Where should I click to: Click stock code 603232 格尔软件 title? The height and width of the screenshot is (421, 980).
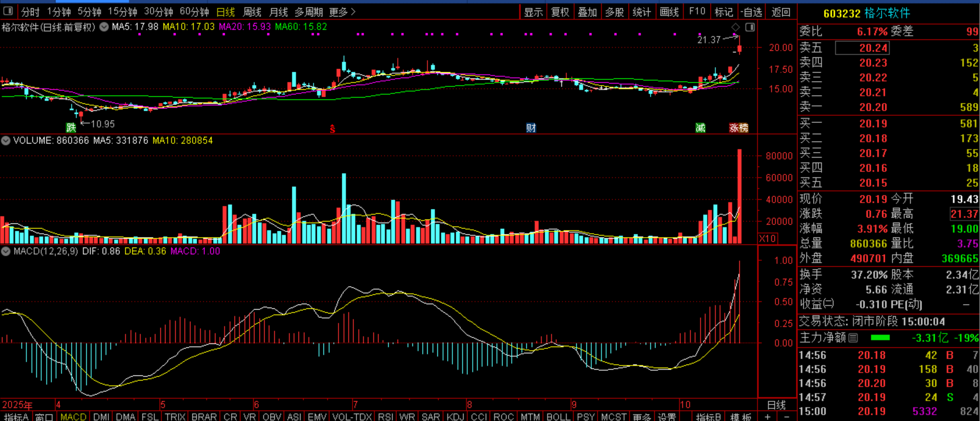pyautogui.click(x=867, y=13)
